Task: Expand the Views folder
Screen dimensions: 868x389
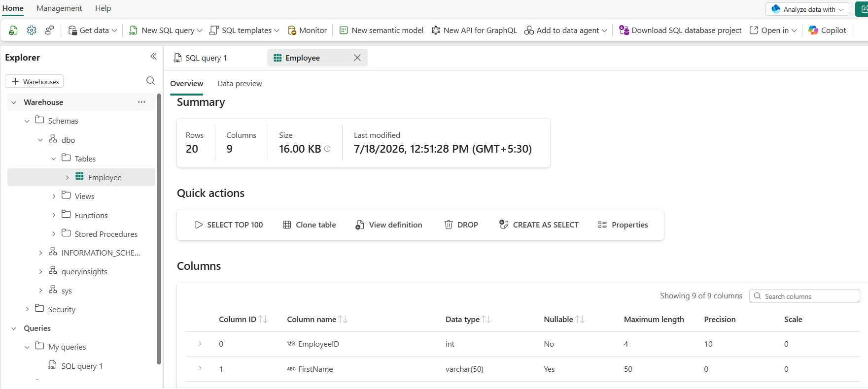Action: pyautogui.click(x=54, y=196)
